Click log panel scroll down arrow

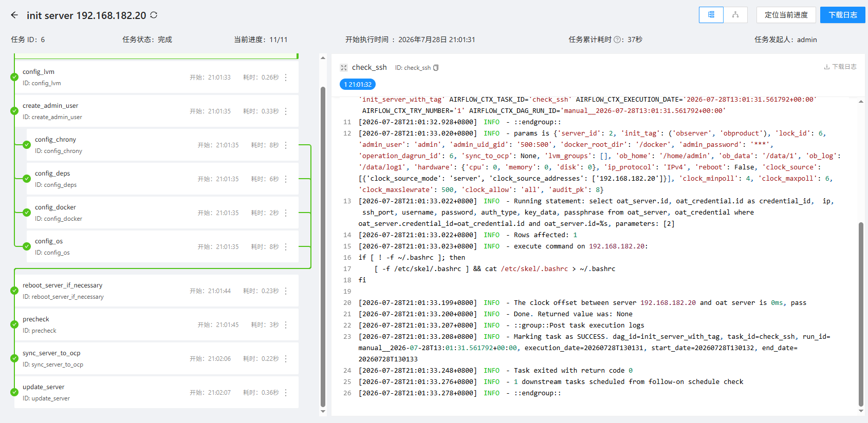pos(861,411)
